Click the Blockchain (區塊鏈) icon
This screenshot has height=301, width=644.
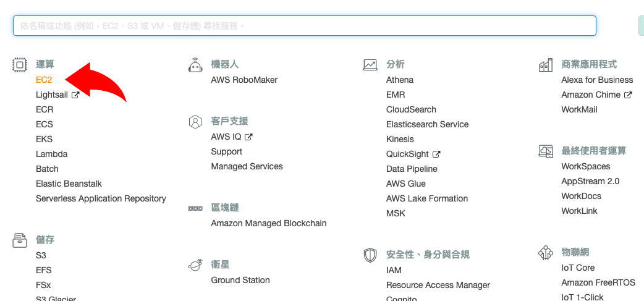195,208
